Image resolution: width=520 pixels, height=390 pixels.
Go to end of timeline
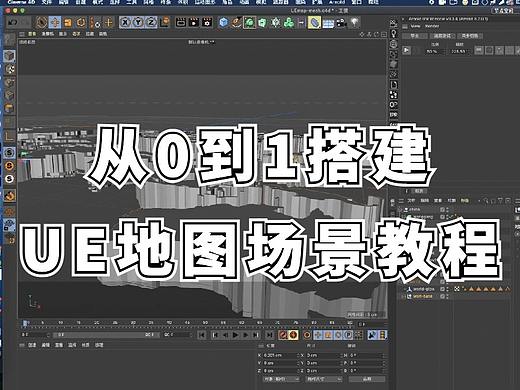[x=269, y=335]
